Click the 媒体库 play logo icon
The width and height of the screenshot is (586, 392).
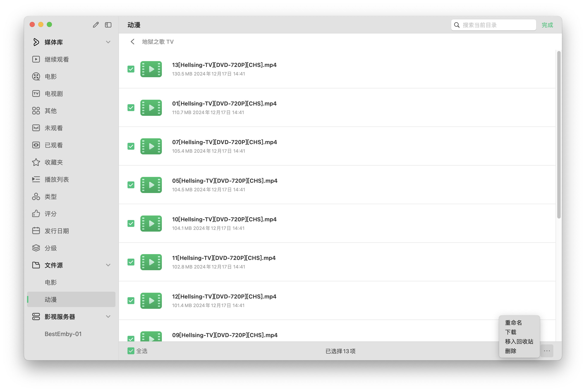coord(36,42)
